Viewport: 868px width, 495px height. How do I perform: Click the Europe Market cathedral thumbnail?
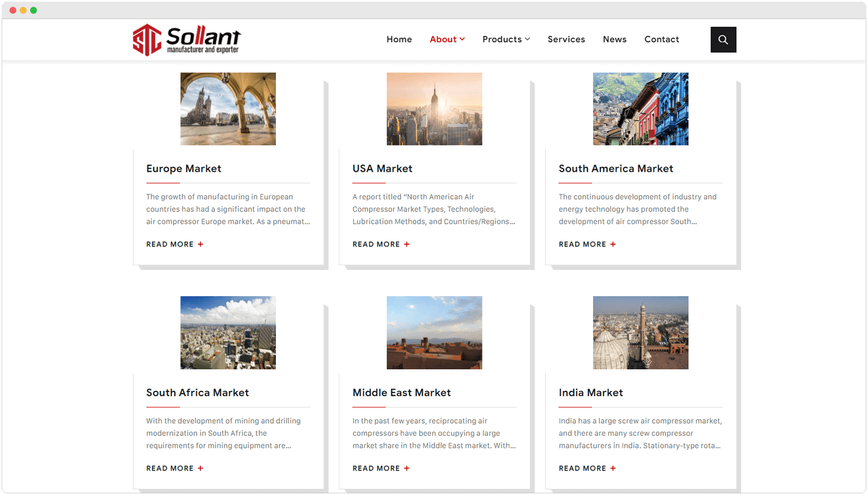tap(228, 109)
